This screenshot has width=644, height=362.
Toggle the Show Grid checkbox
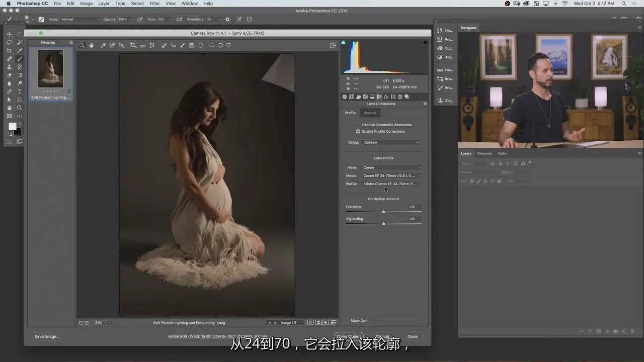tap(347, 321)
